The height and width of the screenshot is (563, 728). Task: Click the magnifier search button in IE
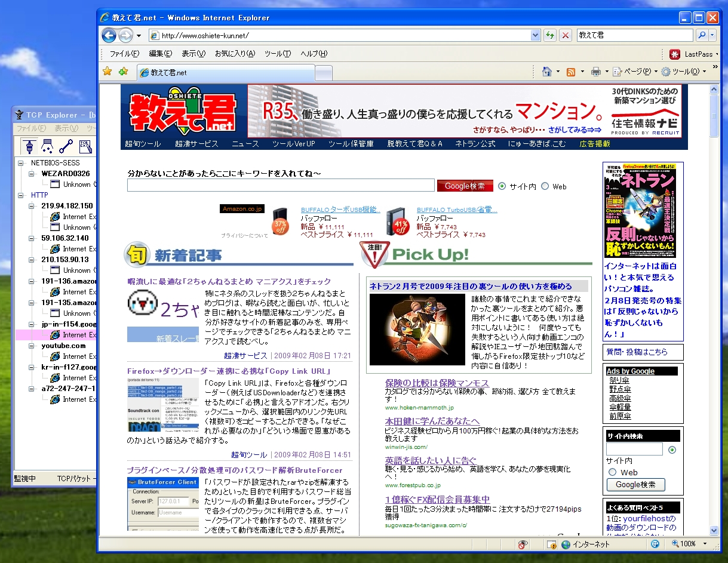[x=702, y=35]
